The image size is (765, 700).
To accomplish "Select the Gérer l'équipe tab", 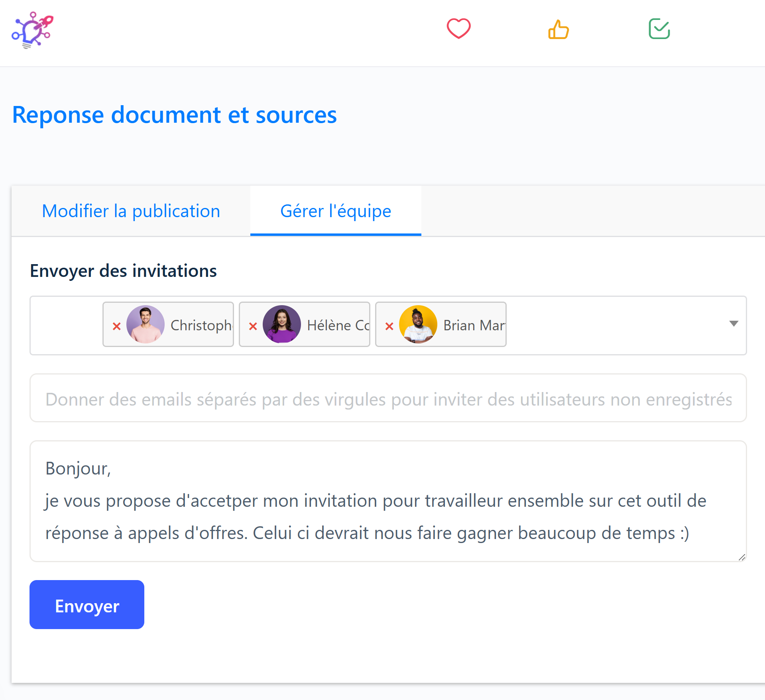I will tap(335, 211).
